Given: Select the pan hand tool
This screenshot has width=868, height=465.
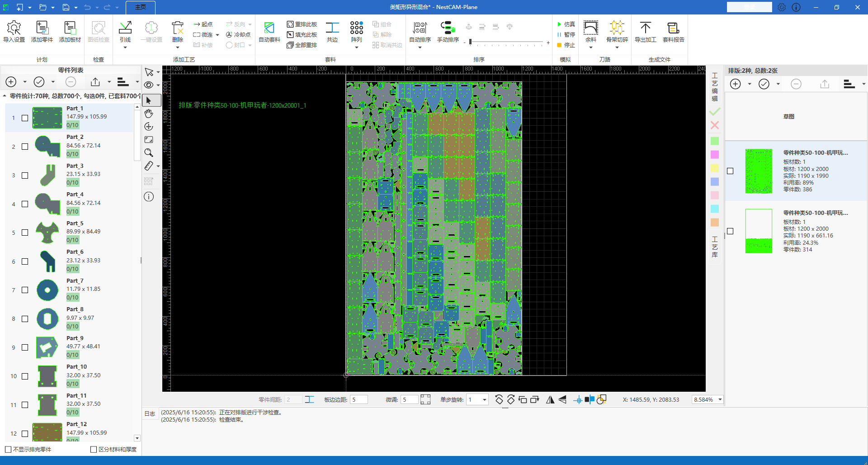Looking at the screenshot, I should tap(149, 114).
